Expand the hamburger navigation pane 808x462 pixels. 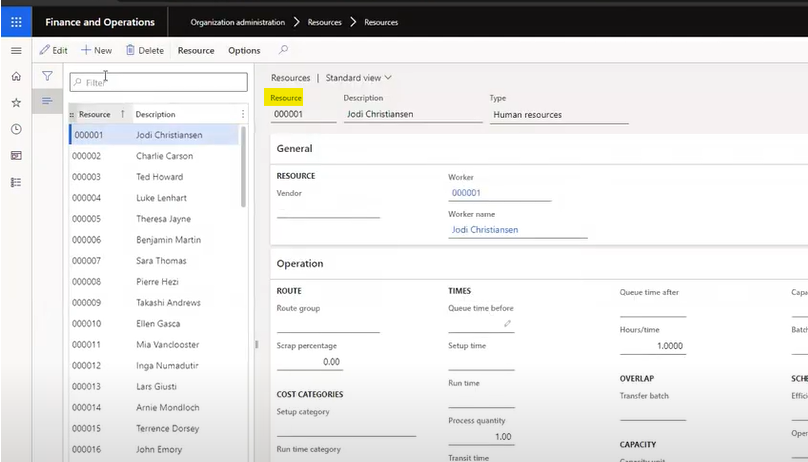pyautogui.click(x=16, y=50)
